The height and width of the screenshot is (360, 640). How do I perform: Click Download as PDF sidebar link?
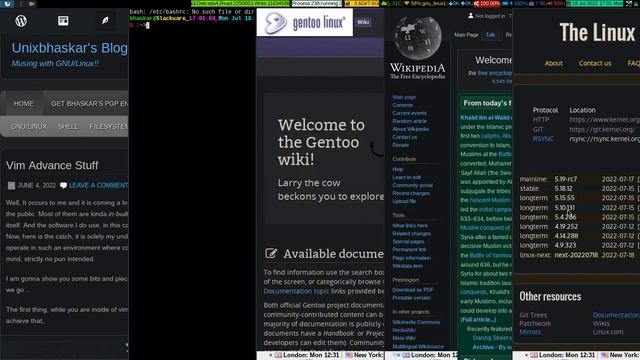(413, 290)
